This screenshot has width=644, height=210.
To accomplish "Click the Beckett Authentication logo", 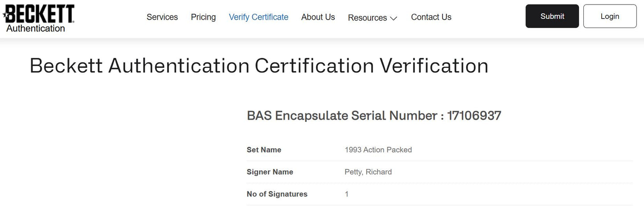I will click(x=39, y=18).
